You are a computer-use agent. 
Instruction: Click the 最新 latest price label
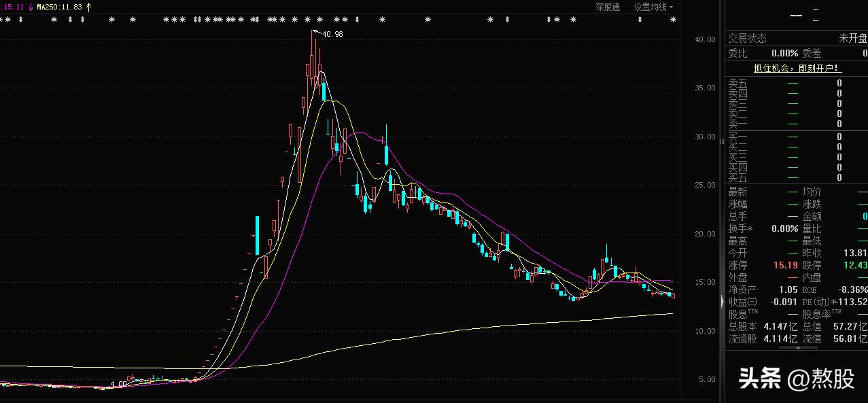pyautogui.click(x=738, y=192)
